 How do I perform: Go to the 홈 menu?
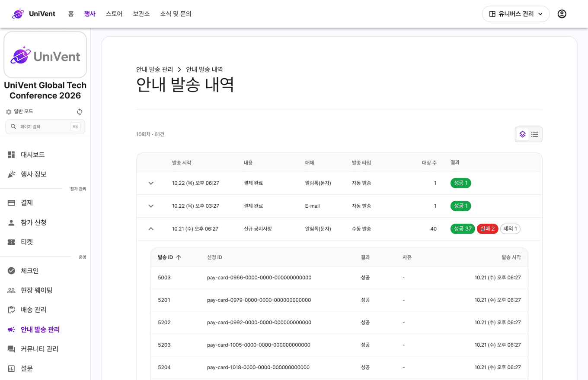[71, 14]
